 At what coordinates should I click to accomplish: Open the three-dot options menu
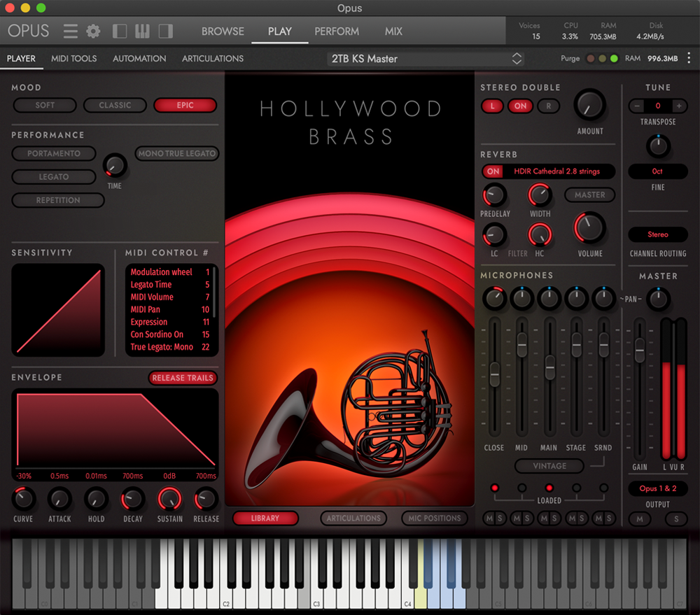click(x=689, y=58)
